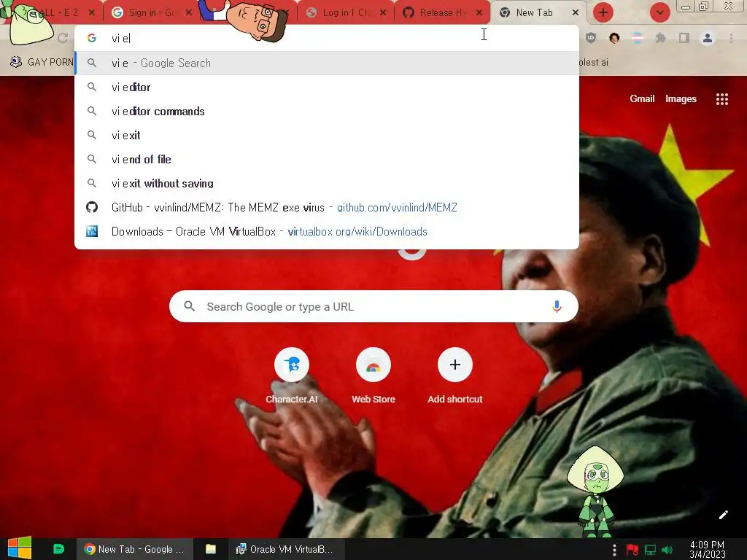The width and height of the screenshot is (747, 560).
Task: Open a new tab with the red plus button
Action: point(603,12)
